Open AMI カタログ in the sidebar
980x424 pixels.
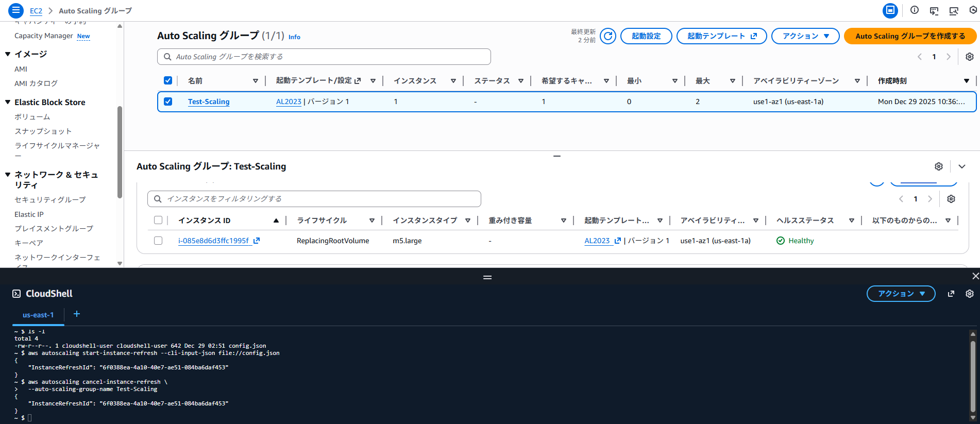pos(36,83)
